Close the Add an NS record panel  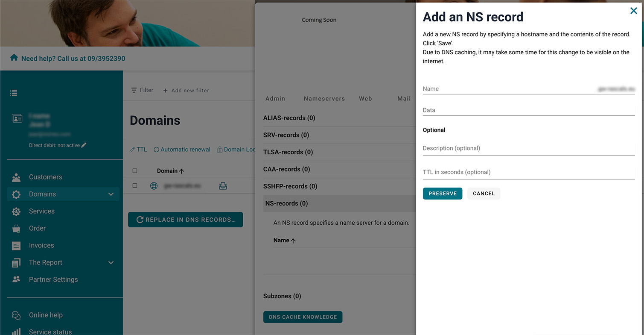pyautogui.click(x=634, y=11)
